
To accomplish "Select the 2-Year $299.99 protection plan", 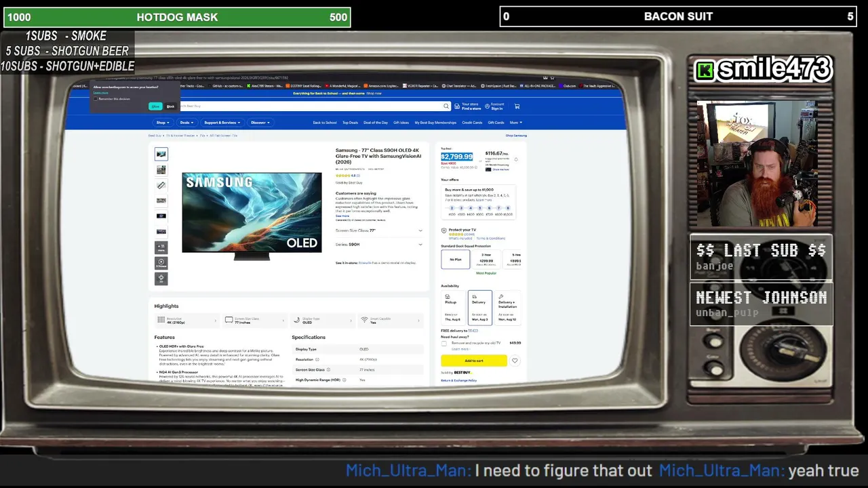I will pos(486,259).
